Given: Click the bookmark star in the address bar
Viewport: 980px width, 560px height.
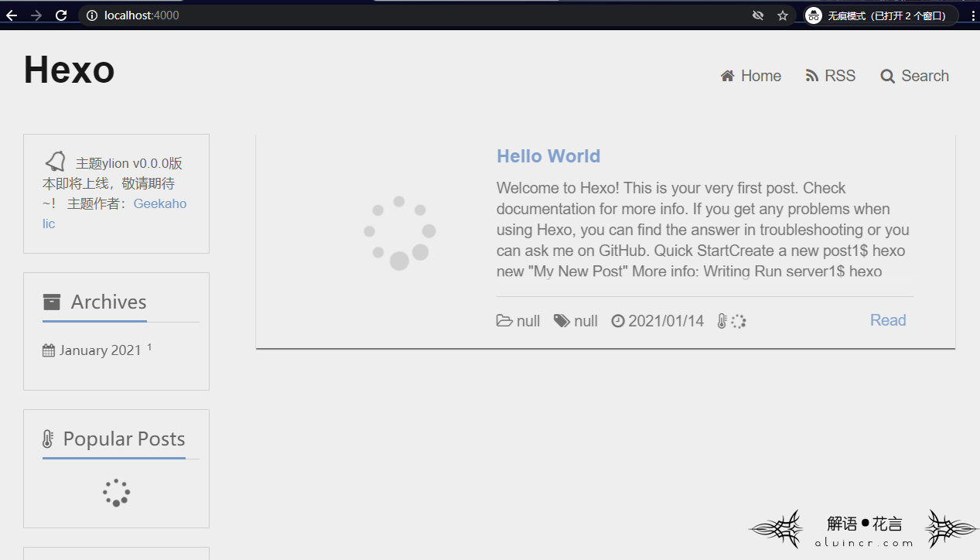Looking at the screenshot, I should [781, 15].
